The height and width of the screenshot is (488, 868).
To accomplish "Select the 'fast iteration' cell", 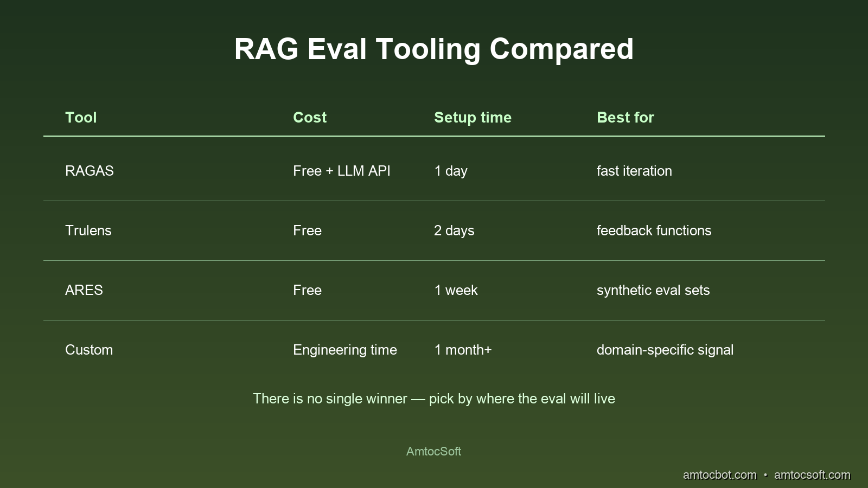I will pyautogui.click(x=634, y=171).
